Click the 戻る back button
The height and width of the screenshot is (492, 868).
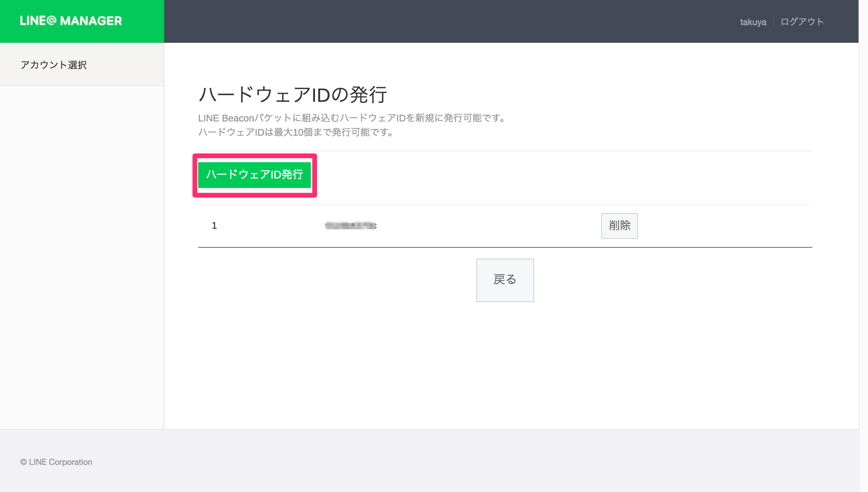[x=505, y=280]
